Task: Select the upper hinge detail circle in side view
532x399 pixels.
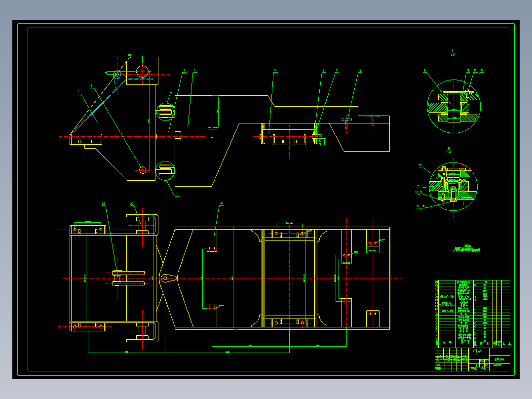Action: (165, 112)
